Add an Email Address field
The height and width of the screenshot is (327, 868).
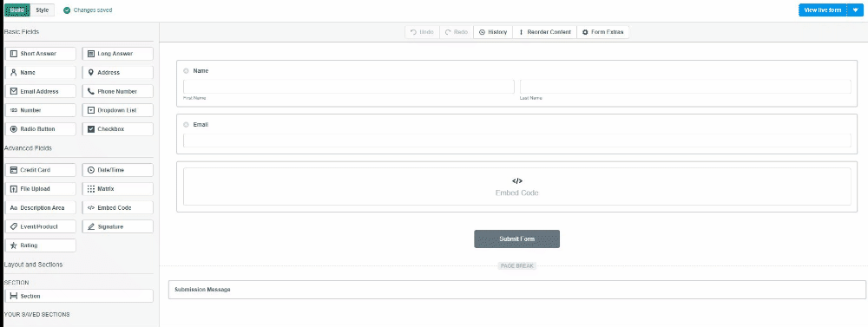point(40,91)
